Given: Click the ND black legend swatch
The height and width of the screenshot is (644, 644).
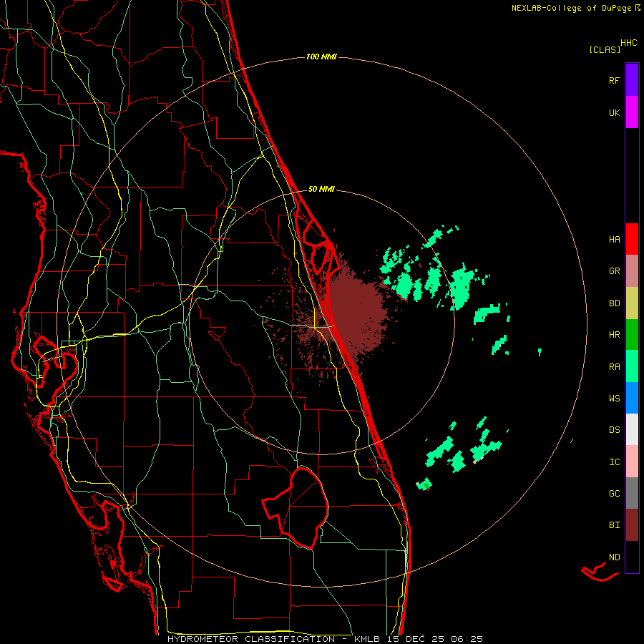Looking at the screenshot, I should pos(632,557).
